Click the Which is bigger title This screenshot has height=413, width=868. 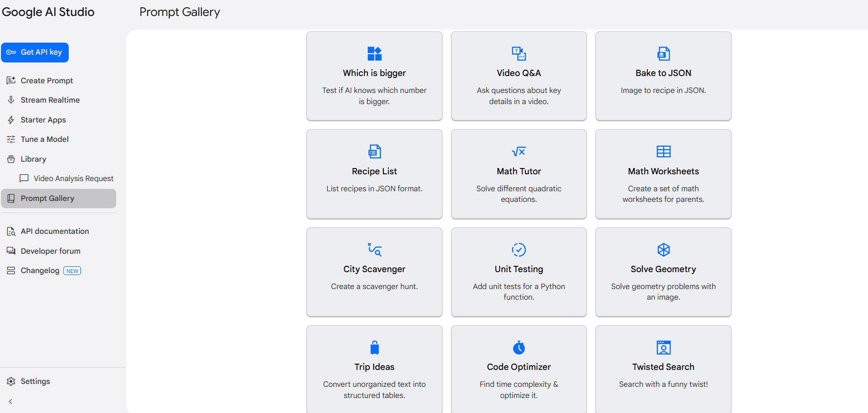pyautogui.click(x=374, y=73)
